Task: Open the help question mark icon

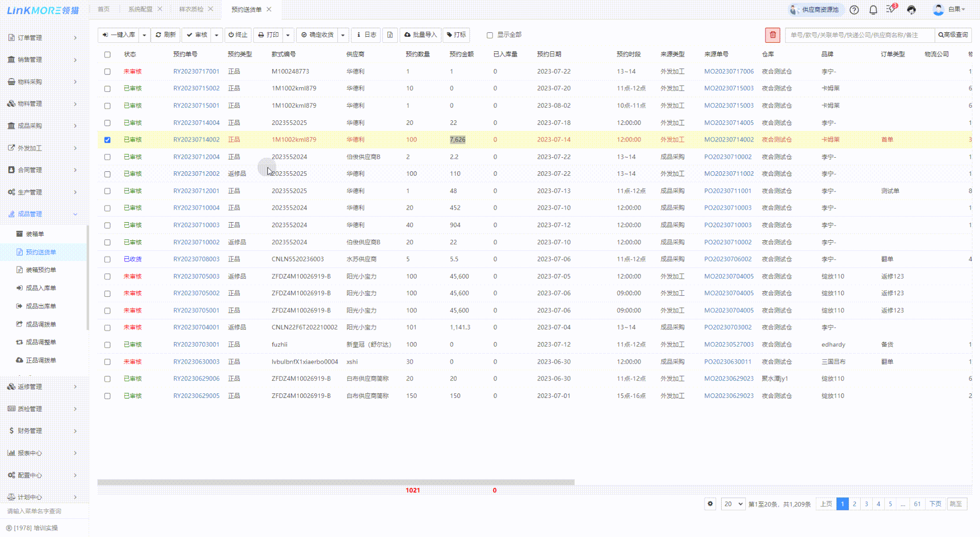Action: tap(854, 10)
